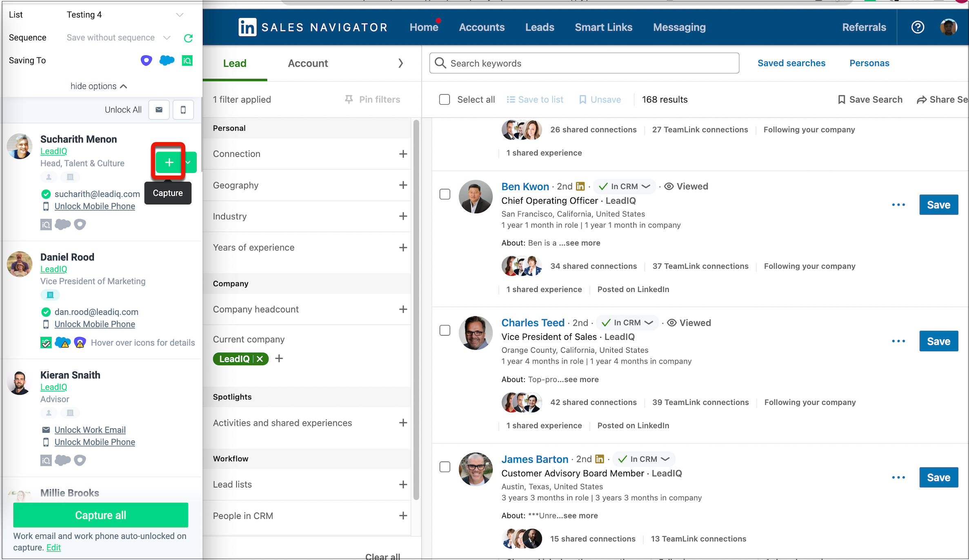969x560 pixels.
Task: Remove the LeadIQ current company filter
Action: 260,359
